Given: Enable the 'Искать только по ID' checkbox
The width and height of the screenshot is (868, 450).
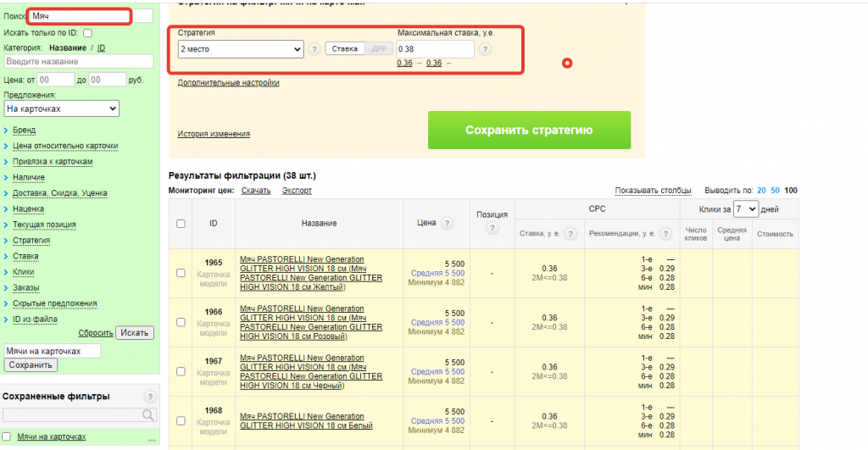Looking at the screenshot, I should tap(88, 32).
